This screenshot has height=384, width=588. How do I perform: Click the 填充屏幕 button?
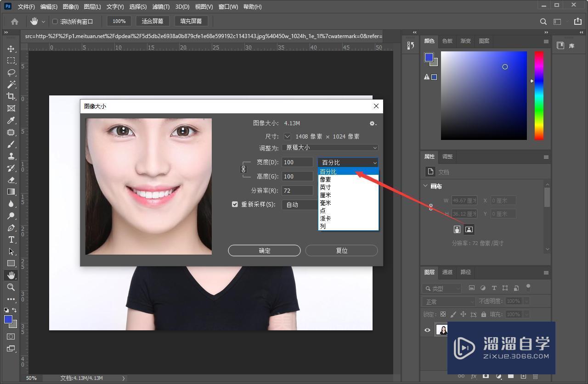191,21
